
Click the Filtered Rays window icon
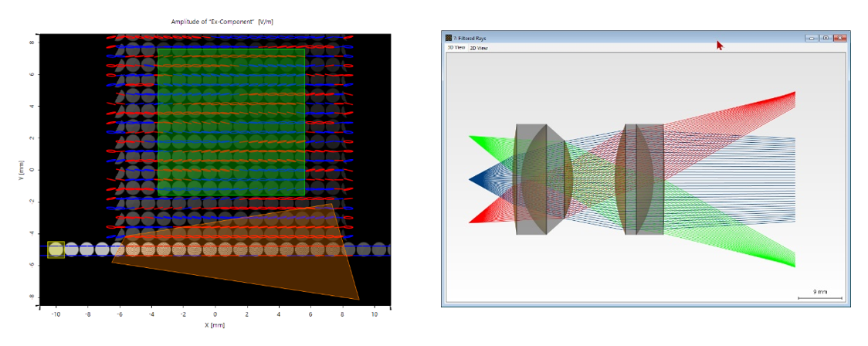[447, 37]
